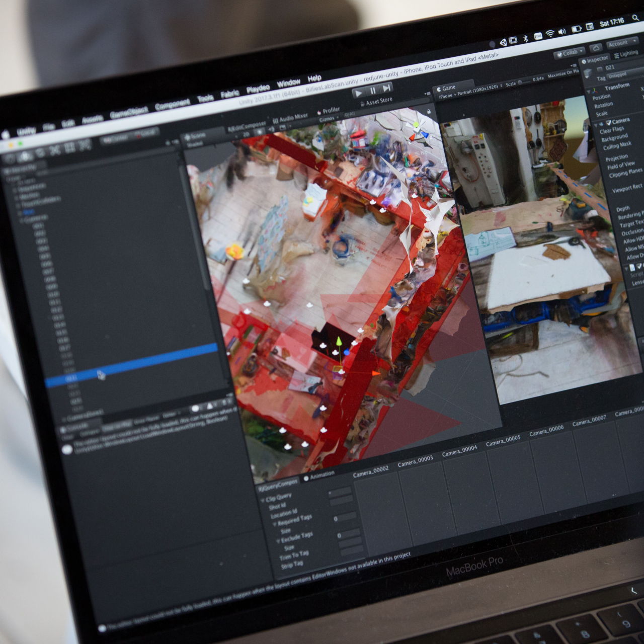This screenshot has width=644, height=644.
Task: Select the Rect transform tool
Action: [70, 148]
